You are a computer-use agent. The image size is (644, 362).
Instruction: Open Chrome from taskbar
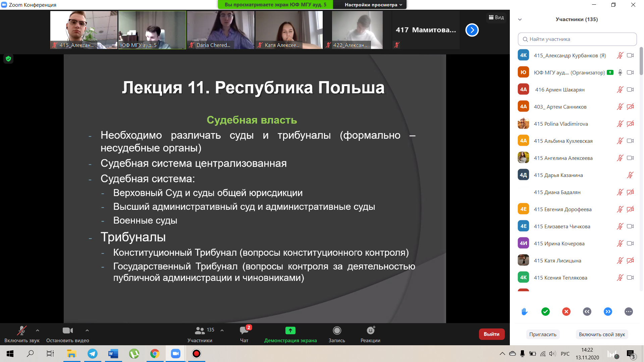click(x=155, y=354)
